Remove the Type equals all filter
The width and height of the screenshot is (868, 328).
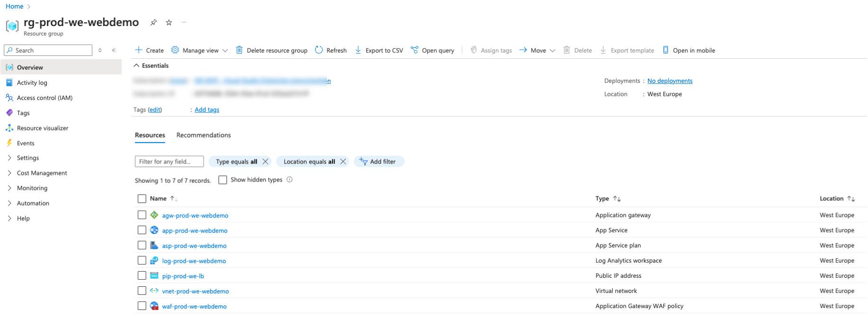pyautogui.click(x=265, y=162)
